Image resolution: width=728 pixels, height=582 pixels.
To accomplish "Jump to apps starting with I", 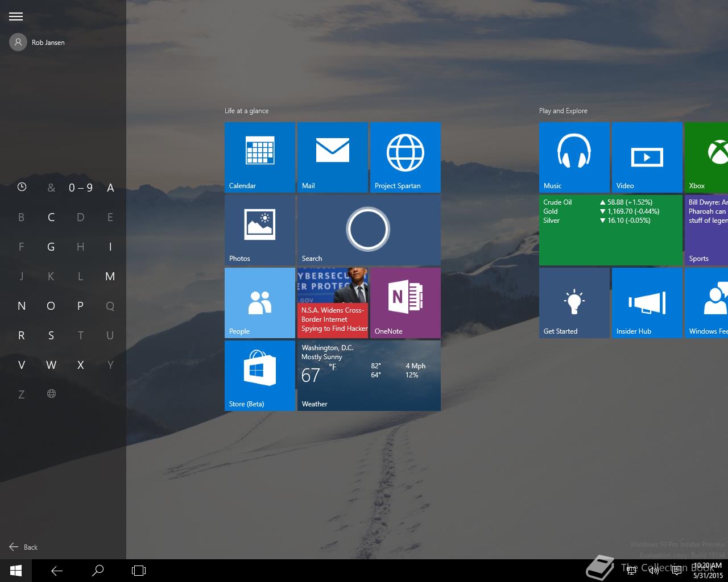I will click(110, 247).
